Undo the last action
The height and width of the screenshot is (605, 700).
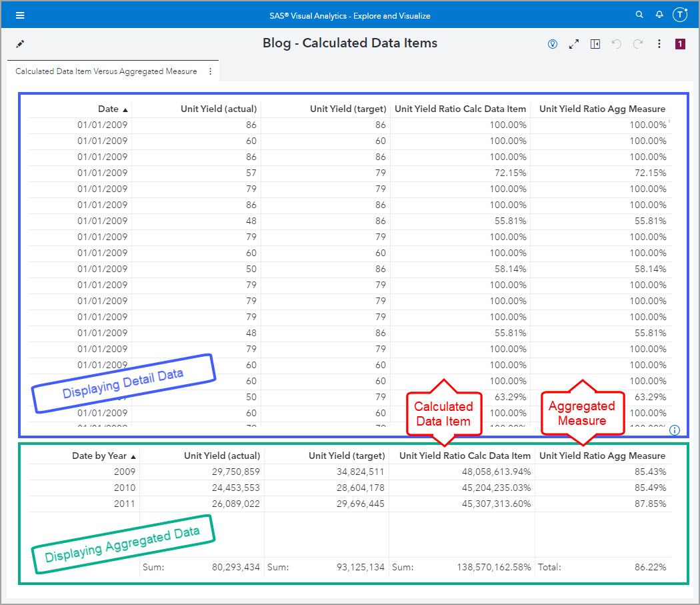tap(616, 43)
